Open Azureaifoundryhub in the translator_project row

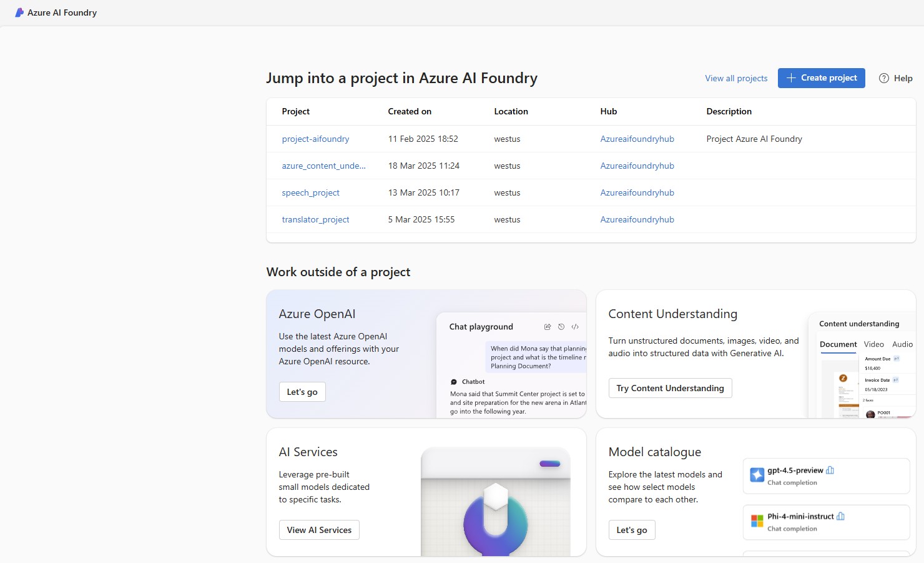tap(637, 219)
